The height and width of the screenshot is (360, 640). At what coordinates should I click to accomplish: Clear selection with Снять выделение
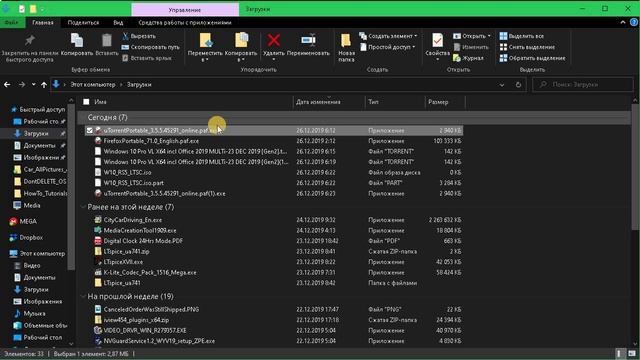(527, 47)
